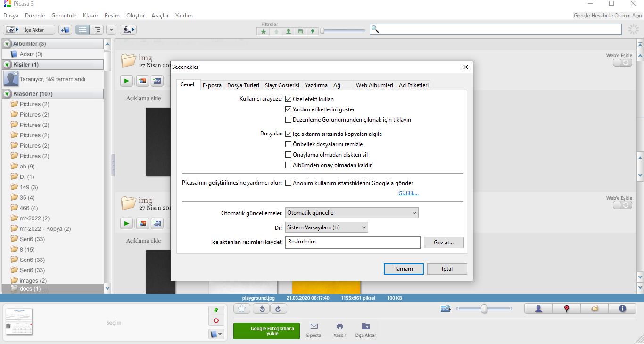Image resolution: width=644 pixels, height=344 pixels.
Task: Play slideshow for first img folder
Action: tap(126, 81)
